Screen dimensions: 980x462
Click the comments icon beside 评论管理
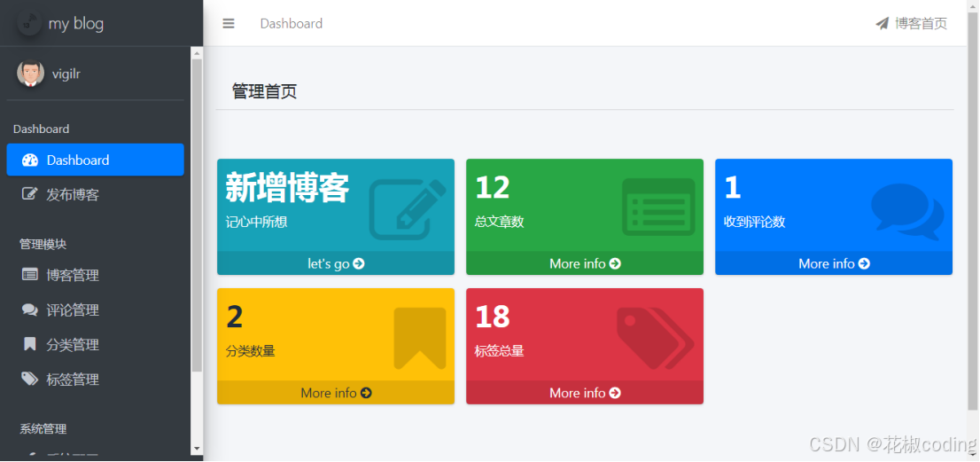click(30, 309)
